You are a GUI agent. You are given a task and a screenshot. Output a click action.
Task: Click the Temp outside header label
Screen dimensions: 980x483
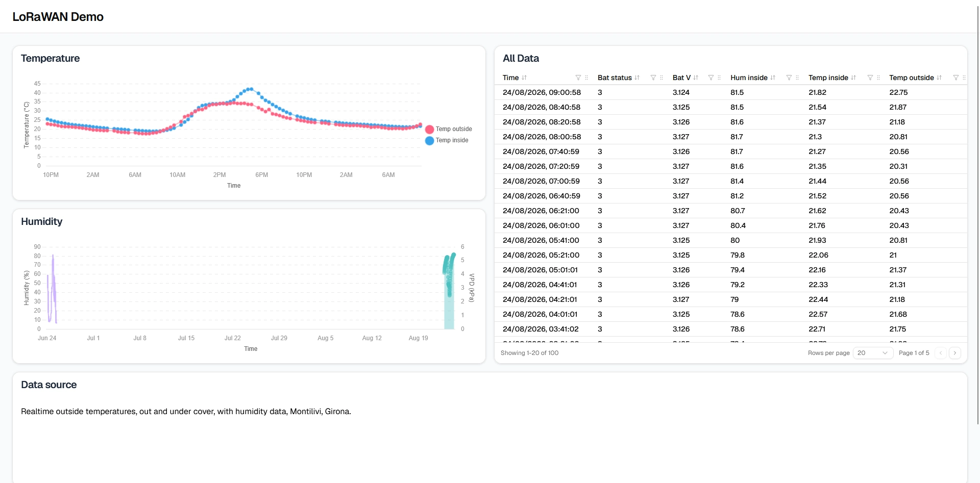pos(912,78)
